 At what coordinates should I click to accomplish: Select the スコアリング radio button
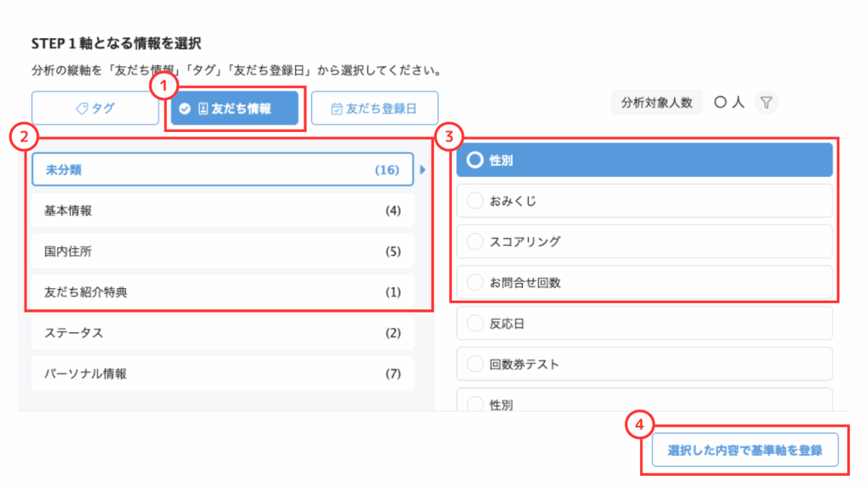[475, 241]
